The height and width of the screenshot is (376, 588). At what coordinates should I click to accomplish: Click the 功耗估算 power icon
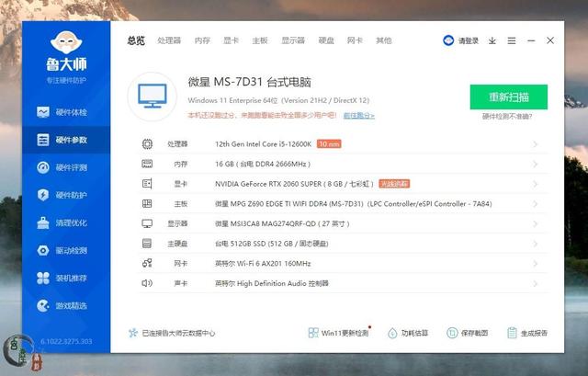point(392,333)
